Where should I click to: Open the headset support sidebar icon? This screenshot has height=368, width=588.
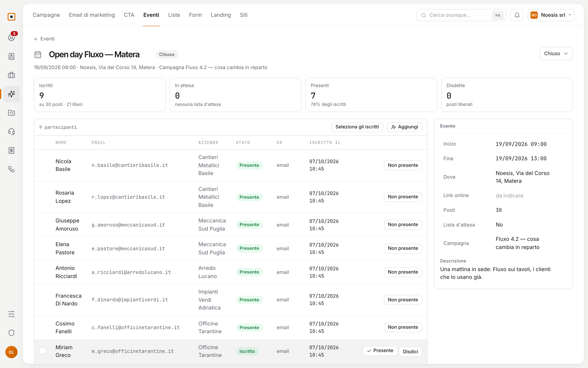point(11,132)
